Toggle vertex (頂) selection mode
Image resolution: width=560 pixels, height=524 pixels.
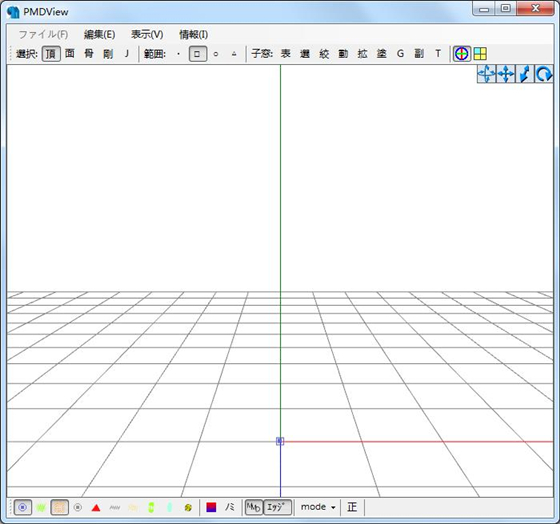click(51, 54)
